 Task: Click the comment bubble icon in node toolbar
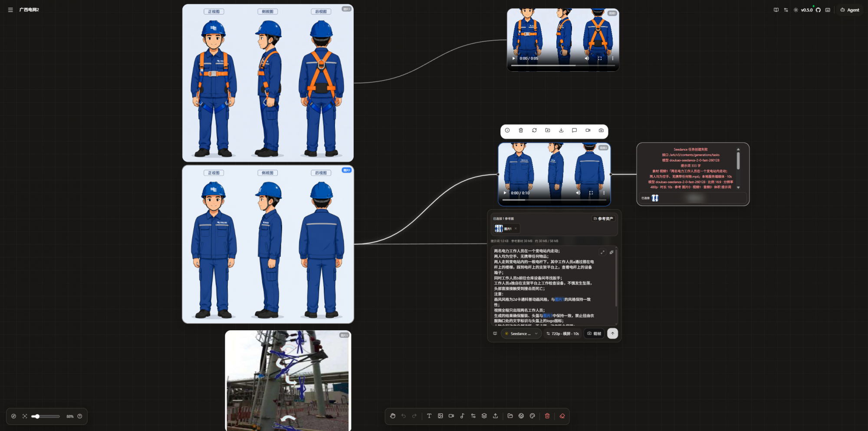point(574,130)
